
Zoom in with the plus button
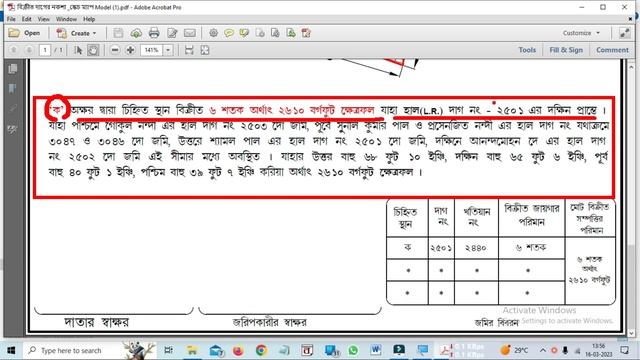pyautogui.click(x=130, y=50)
